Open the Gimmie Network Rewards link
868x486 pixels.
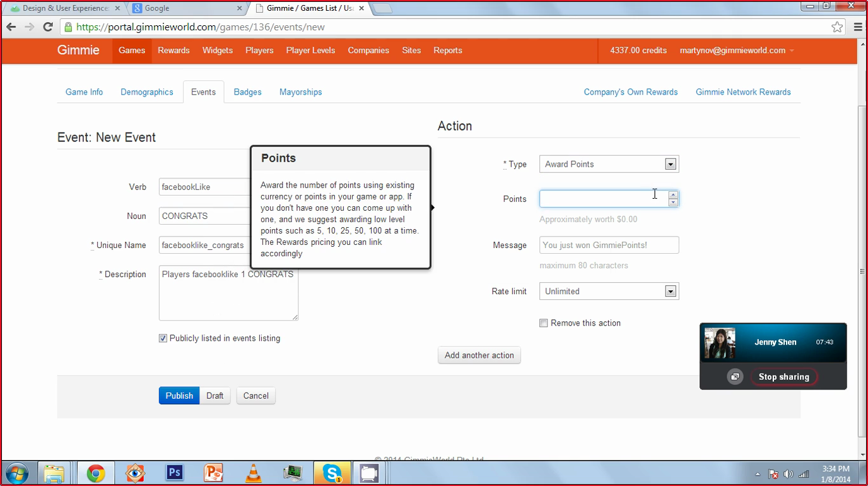(x=743, y=92)
